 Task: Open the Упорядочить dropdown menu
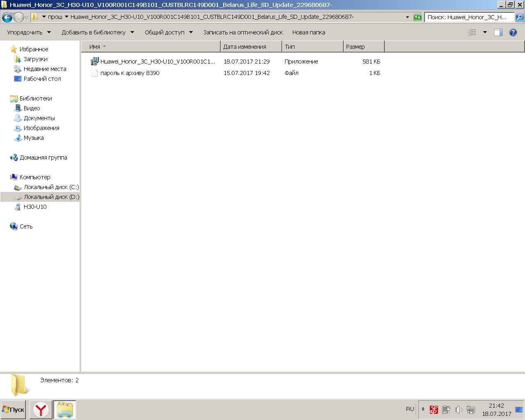29,32
